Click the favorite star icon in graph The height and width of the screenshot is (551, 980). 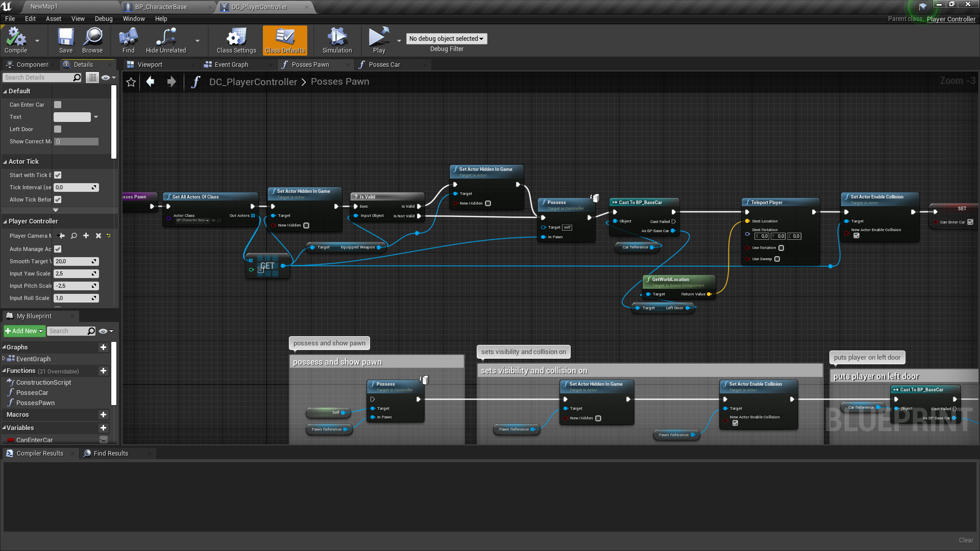tap(131, 82)
